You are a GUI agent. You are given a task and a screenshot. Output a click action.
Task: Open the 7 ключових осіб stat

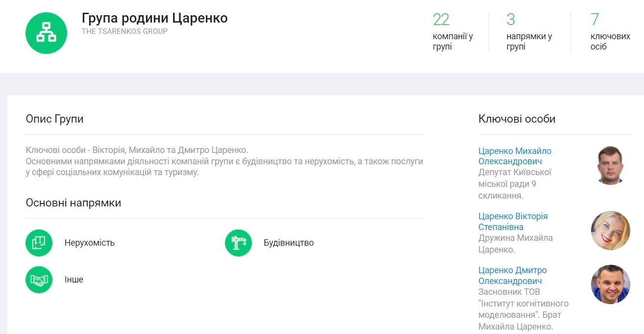click(610, 32)
